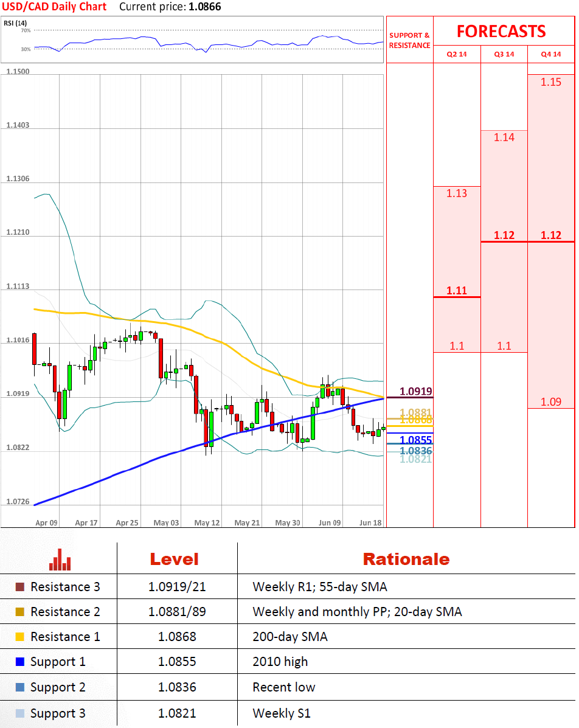The width and height of the screenshot is (579, 728).
Task: Click the bold 1.11 median in Q2 14
Action: (457, 291)
